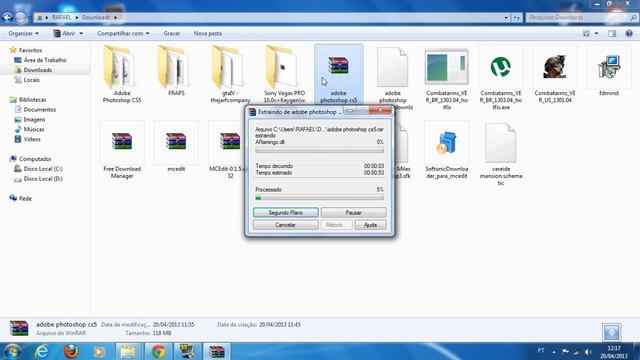Switch to WinRAR in the taskbar
The height and width of the screenshot is (360, 640).
click(x=216, y=351)
